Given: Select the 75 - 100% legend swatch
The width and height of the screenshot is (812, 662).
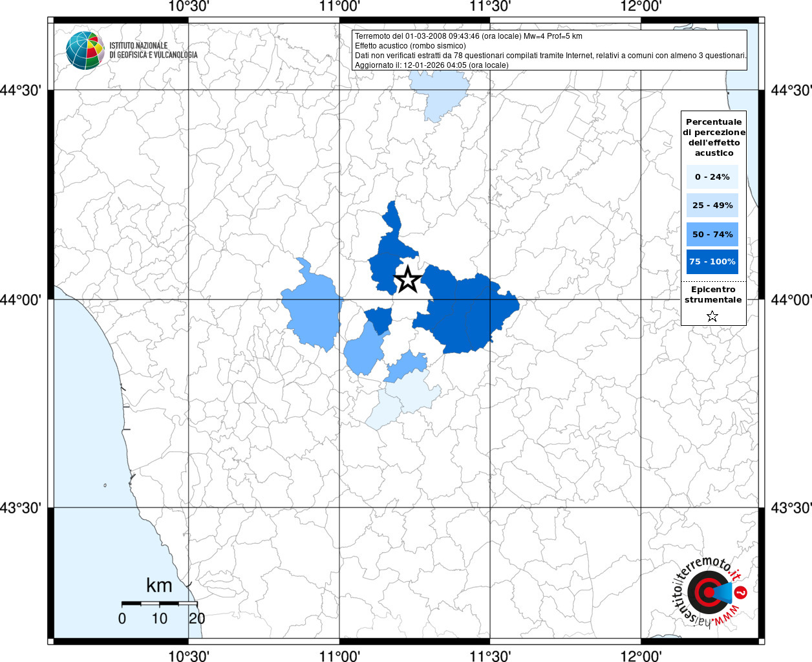Looking at the screenshot, I should coord(712,262).
